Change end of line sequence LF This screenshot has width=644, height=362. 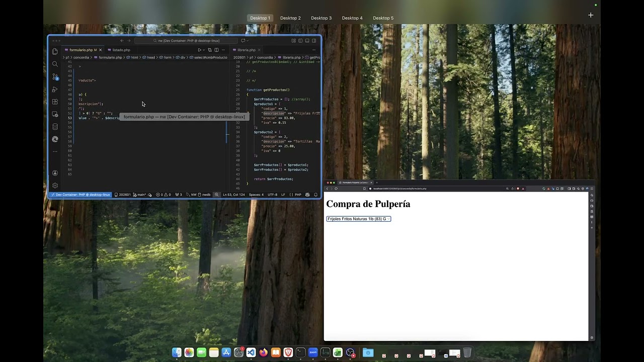pos(283,195)
